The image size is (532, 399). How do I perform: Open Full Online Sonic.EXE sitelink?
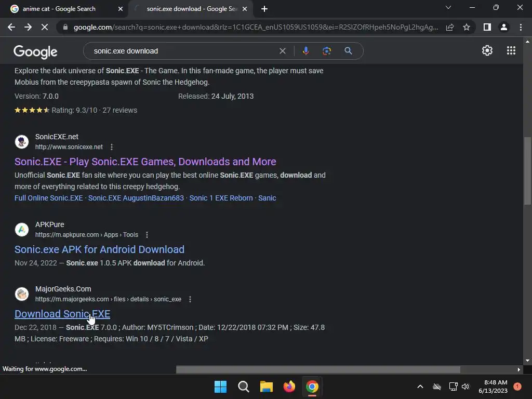click(48, 198)
